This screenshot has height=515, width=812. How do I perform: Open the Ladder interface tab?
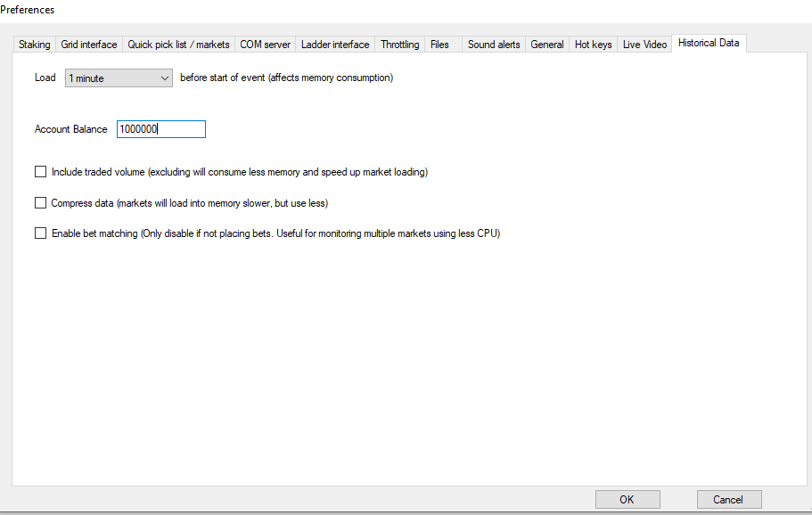click(335, 45)
